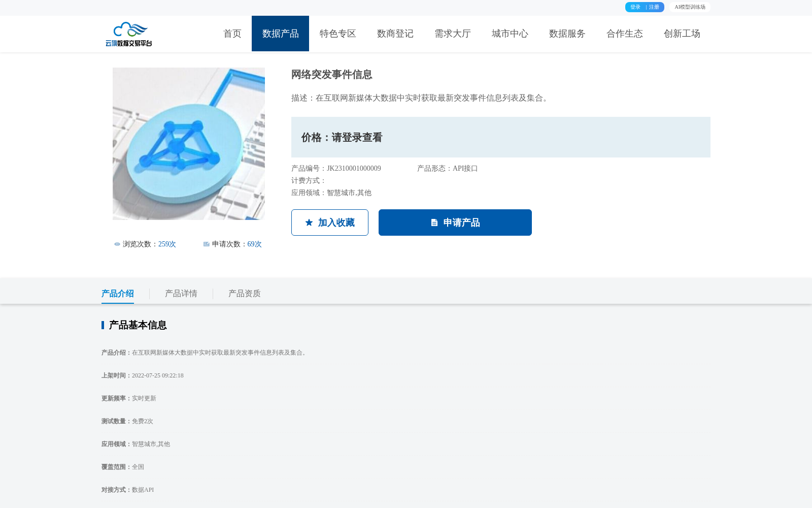Click the 注册 link at top
This screenshot has height=508, width=812.
click(654, 7)
